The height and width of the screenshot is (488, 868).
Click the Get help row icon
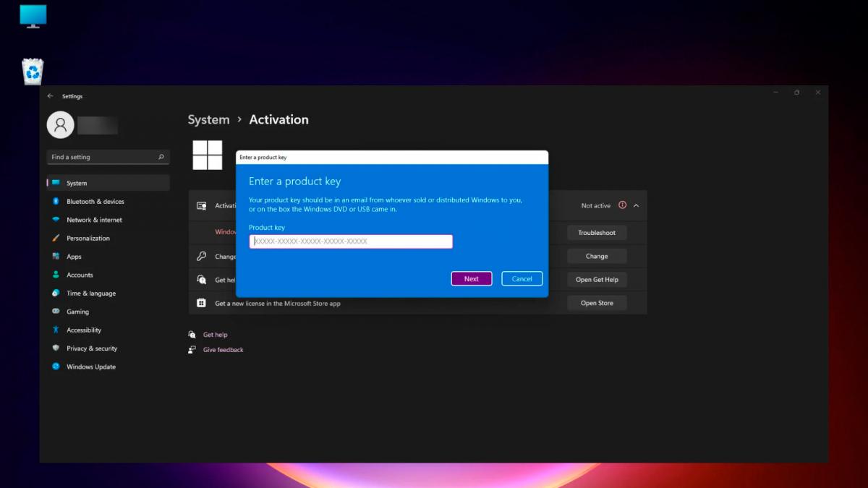click(x=202, y=280)
